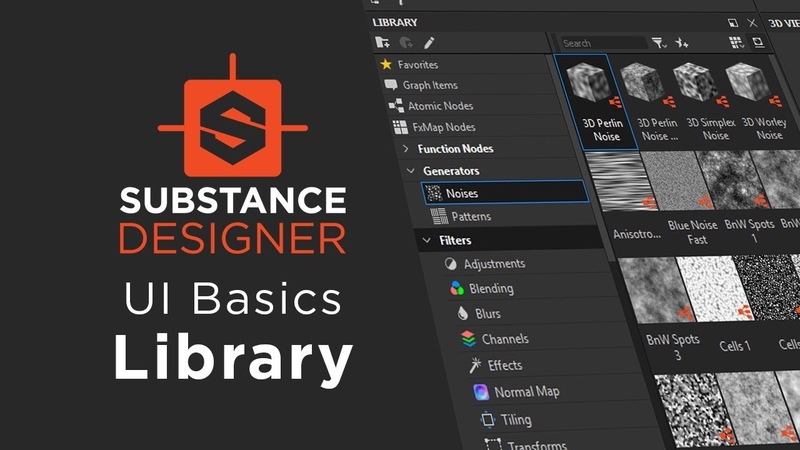Click the Patterns icon
The image size is (800, 450).
click(439, 216)
